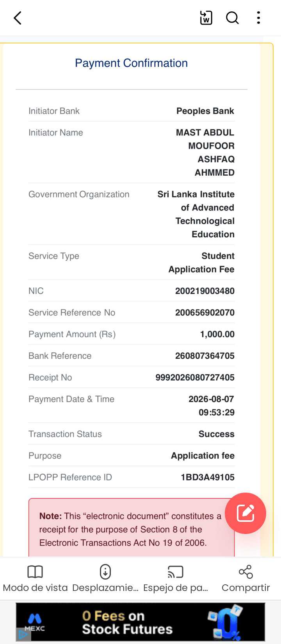281x644 pixels.
Task: Tap Espejo de pantalla cast icon
Action: [x=175, y=572]
